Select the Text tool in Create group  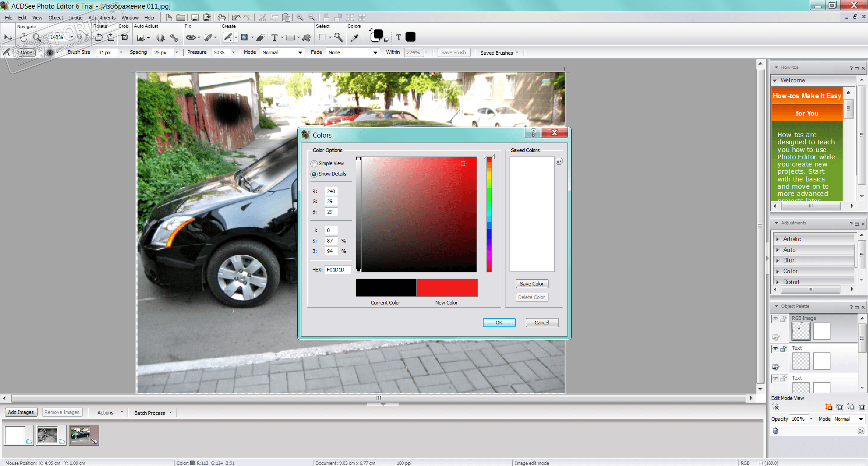[274, 38]
